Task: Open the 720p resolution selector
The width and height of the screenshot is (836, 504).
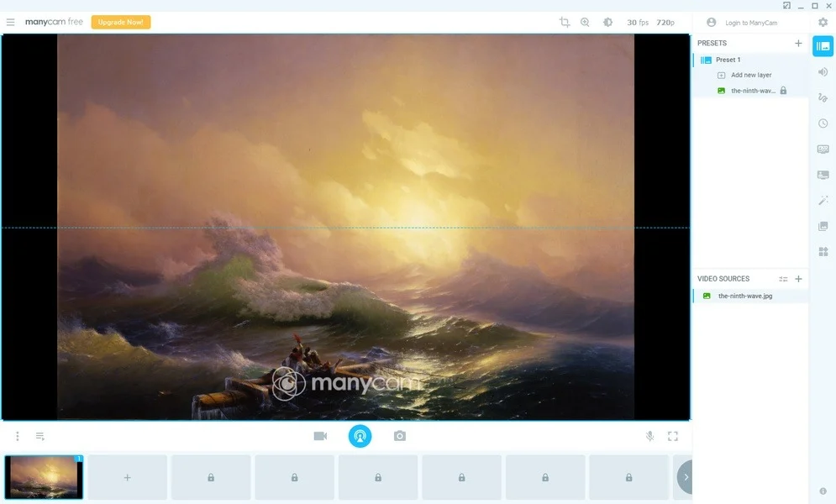Action: tap(664, 23)
